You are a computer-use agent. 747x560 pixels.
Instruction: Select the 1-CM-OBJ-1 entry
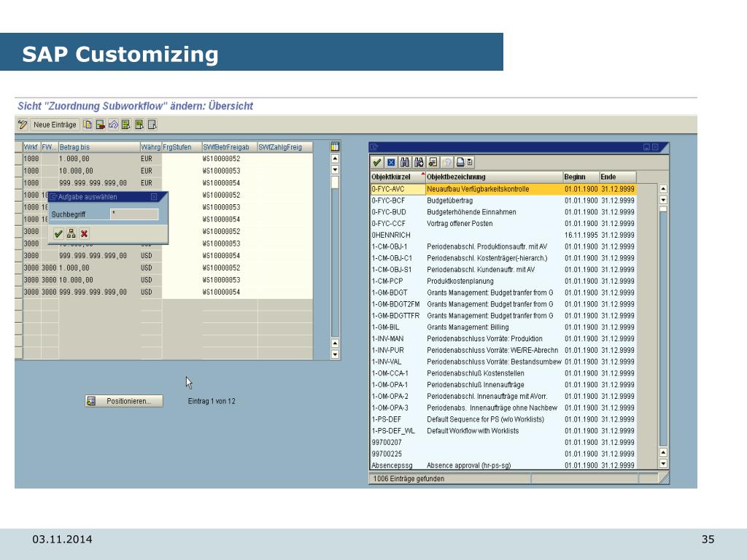(503, 246)
